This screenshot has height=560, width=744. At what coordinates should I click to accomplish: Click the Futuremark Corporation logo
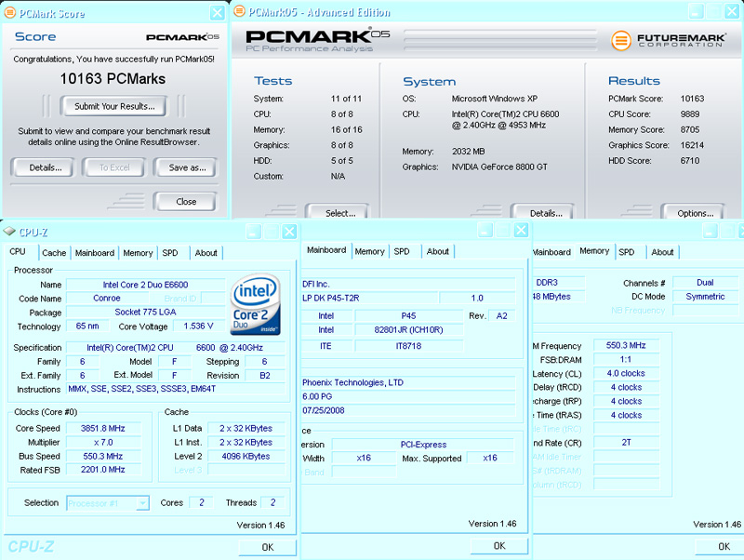tap(669, 40)
